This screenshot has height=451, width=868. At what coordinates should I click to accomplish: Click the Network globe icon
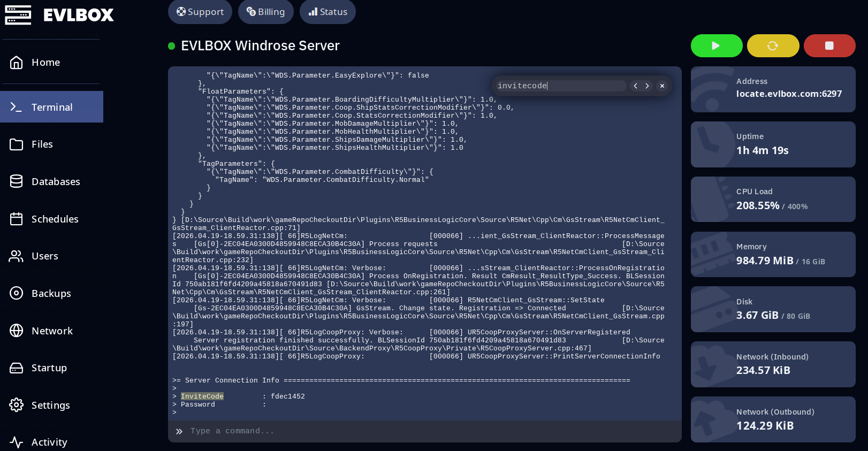pyautogui.click(x=17, y=331)
